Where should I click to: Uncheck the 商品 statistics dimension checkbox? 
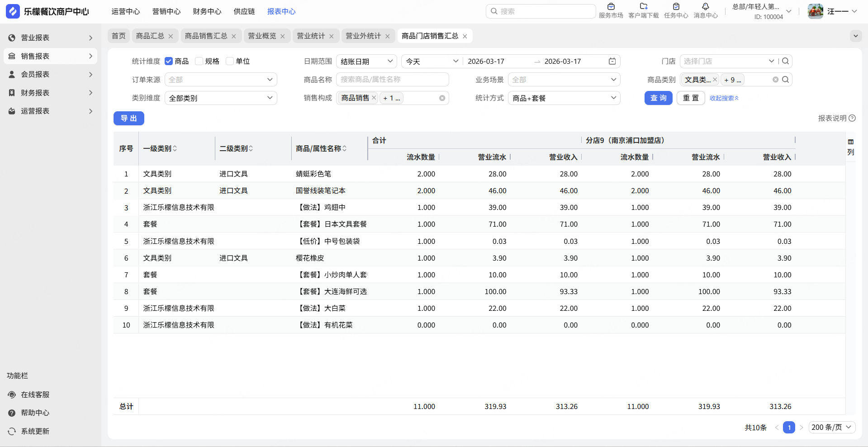click(x=169, y=62)
